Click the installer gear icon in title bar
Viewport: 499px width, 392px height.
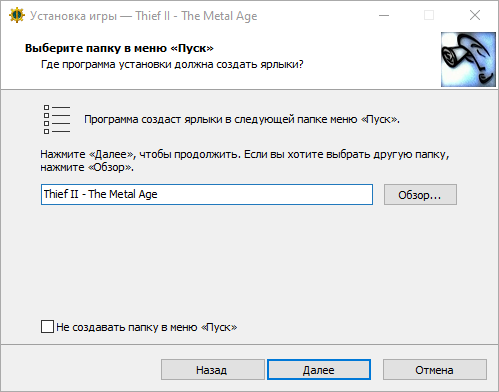(17, 15)
